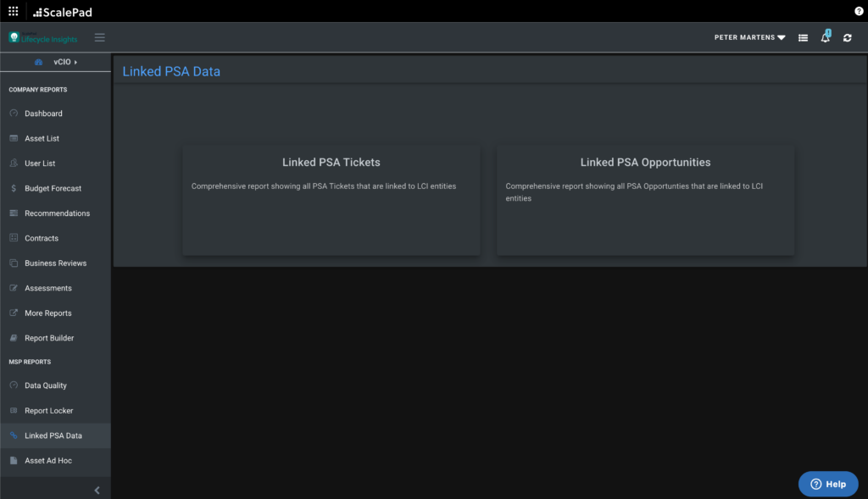Click the User List person icon
The image size is (868, 499).
[14, 163]
